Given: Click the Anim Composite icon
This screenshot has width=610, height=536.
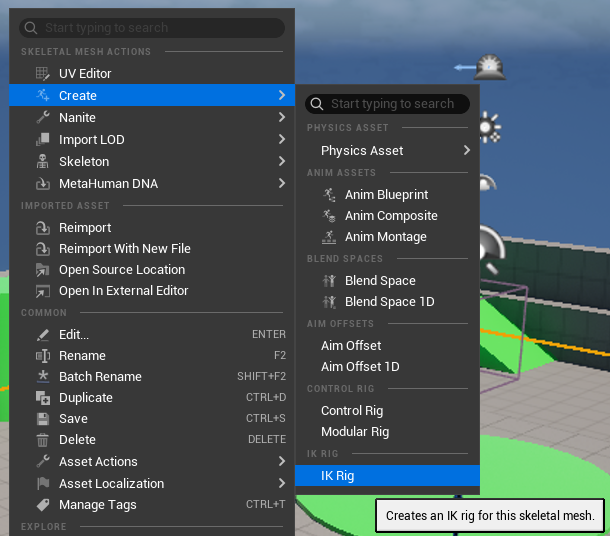Looking at the screenshot, I should click(329, 215).
